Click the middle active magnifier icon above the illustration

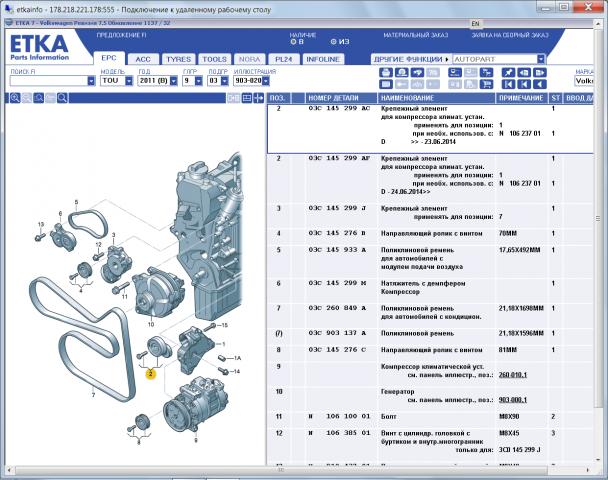pos(38,98)
